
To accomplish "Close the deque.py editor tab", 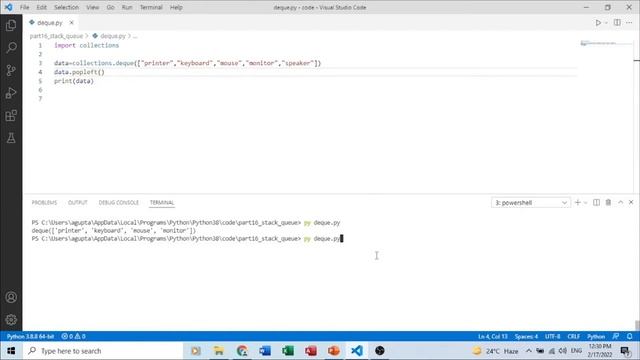I will click(x=71, y=23).
